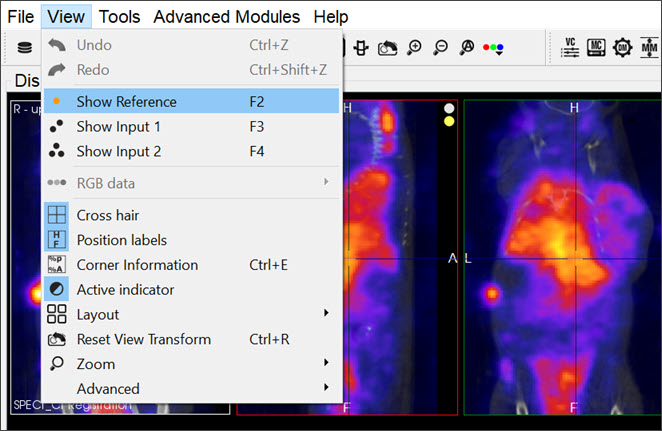Open the VC toolbar icon
Image resolution: width=662 pixels, height=431 pixels.
(571, 47)
